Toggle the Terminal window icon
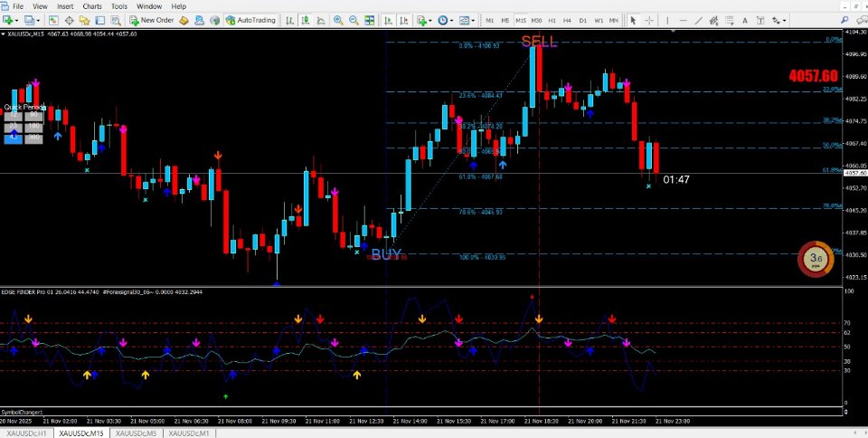This screenshot has height=438, width=868. tap(100, 21)
